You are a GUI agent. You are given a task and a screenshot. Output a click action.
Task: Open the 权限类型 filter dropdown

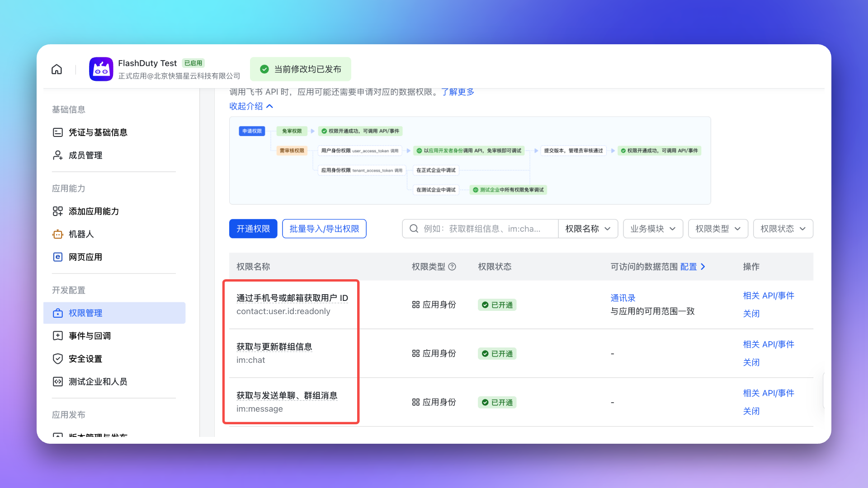pos(718,229)
